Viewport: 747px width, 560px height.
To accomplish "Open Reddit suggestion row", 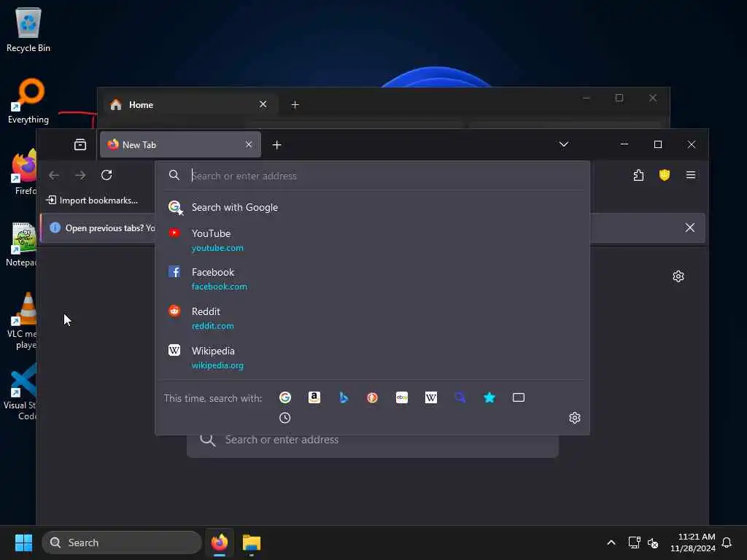I will [373, 319].
